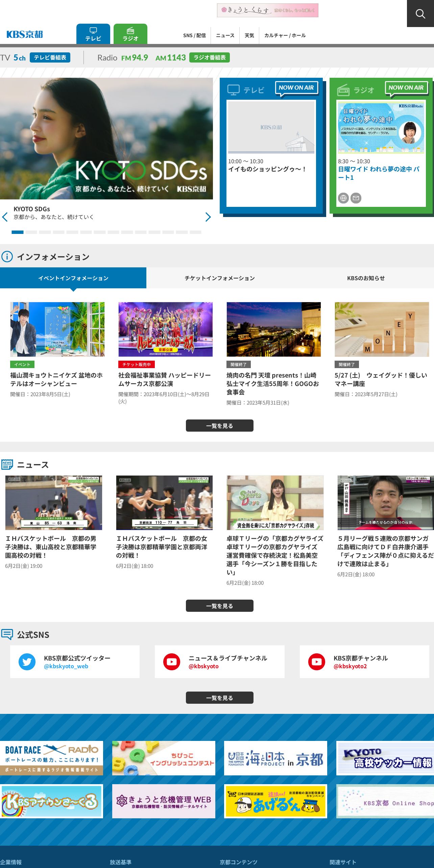Open the @kbskyoto_web Twitter link
Image resolution: width=434 pixels, height=868 pixels.
tap(66, 666)
